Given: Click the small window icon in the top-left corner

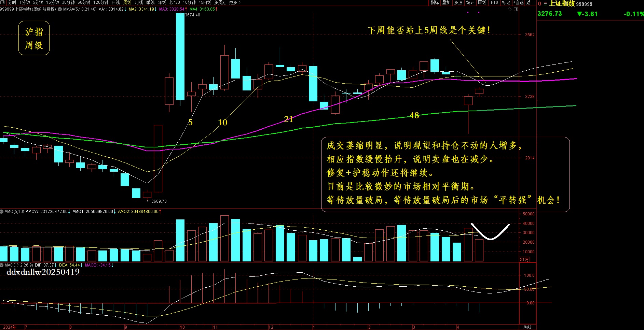Looking at the screenshot, I should pyautogui.click(x=2, y=2).
